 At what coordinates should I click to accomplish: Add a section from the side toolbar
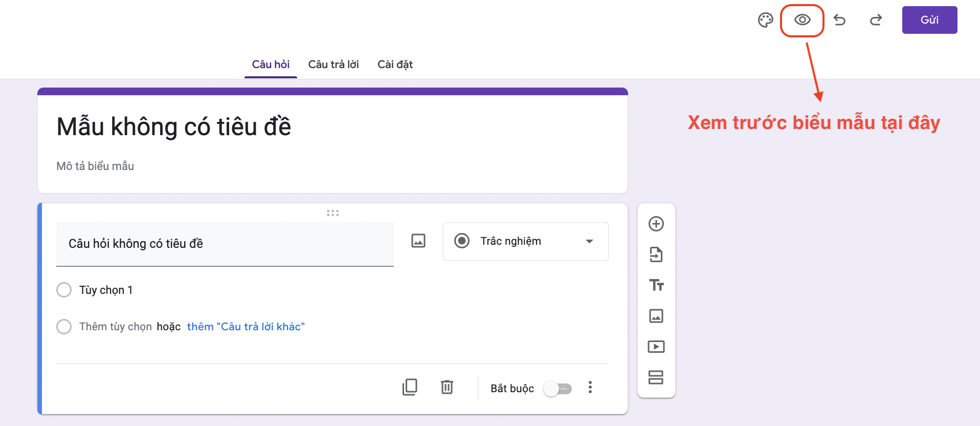[656, 377]
